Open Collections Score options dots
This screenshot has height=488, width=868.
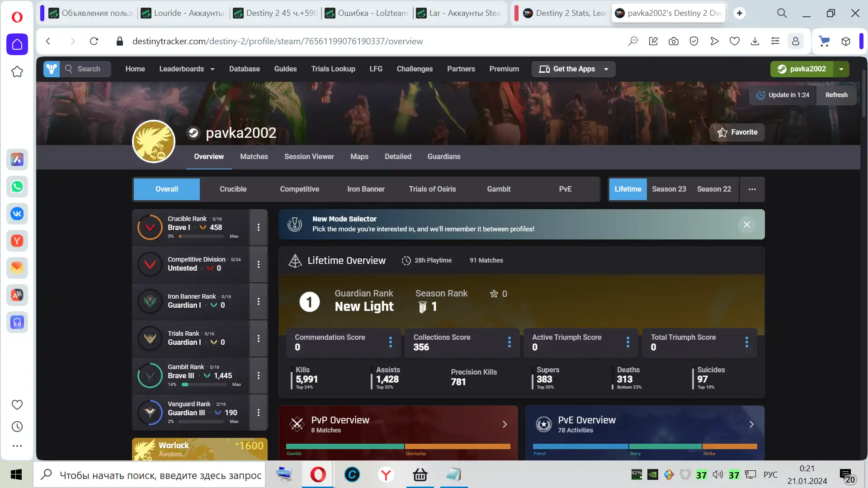click(509, 342)
